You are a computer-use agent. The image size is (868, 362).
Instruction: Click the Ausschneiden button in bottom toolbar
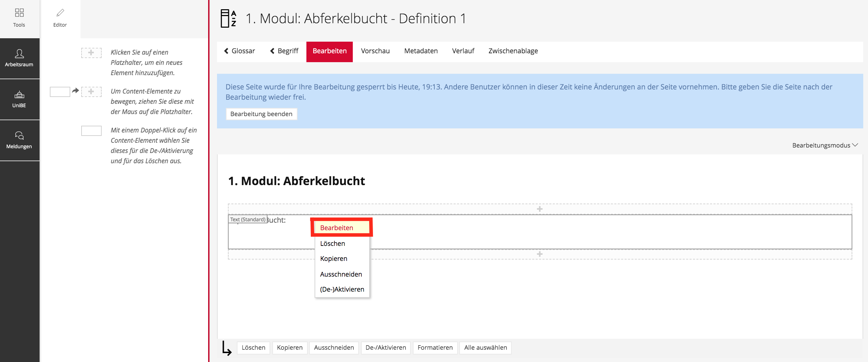pyautogui.click(x=334, y=348)
